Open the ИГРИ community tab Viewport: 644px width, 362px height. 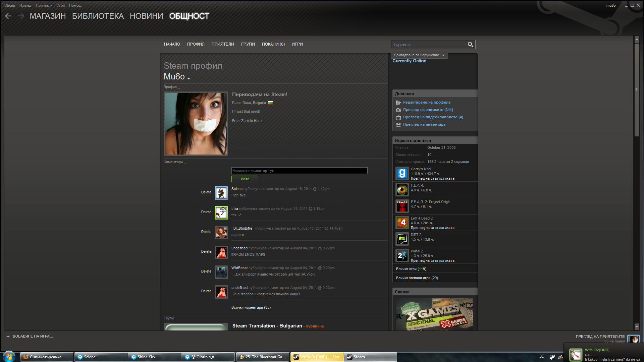click(x=297, y=44)
